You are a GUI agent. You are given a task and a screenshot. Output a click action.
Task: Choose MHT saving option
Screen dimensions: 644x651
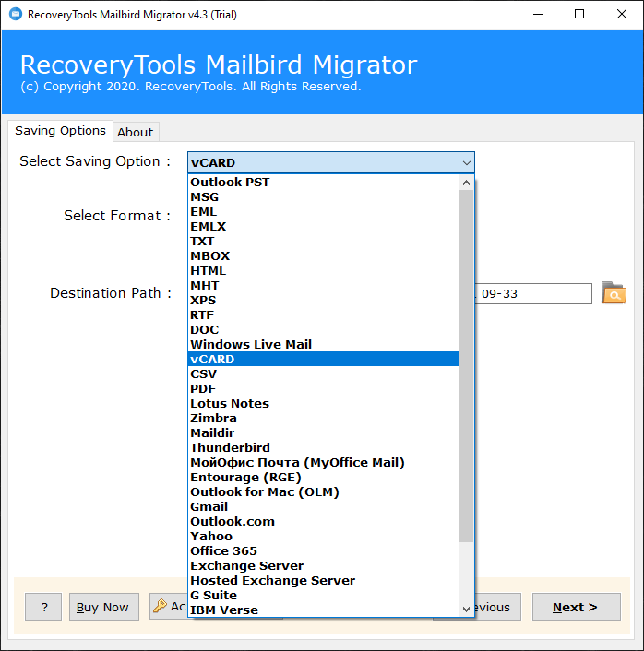coord(323,285)
